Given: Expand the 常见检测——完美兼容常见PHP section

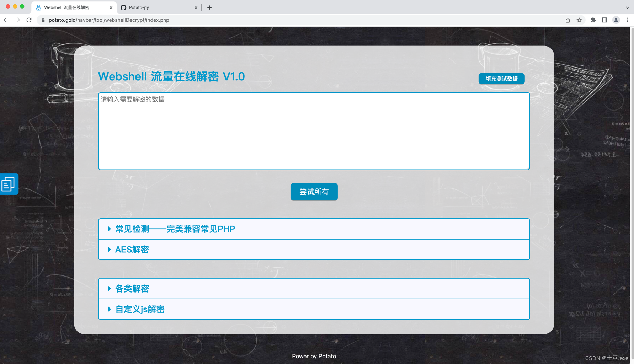Looking at the screenshot, I should [314, 229].
